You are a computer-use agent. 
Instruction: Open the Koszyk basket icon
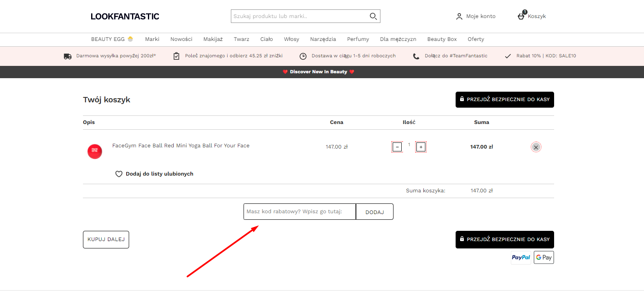click(x=521, y=16)
